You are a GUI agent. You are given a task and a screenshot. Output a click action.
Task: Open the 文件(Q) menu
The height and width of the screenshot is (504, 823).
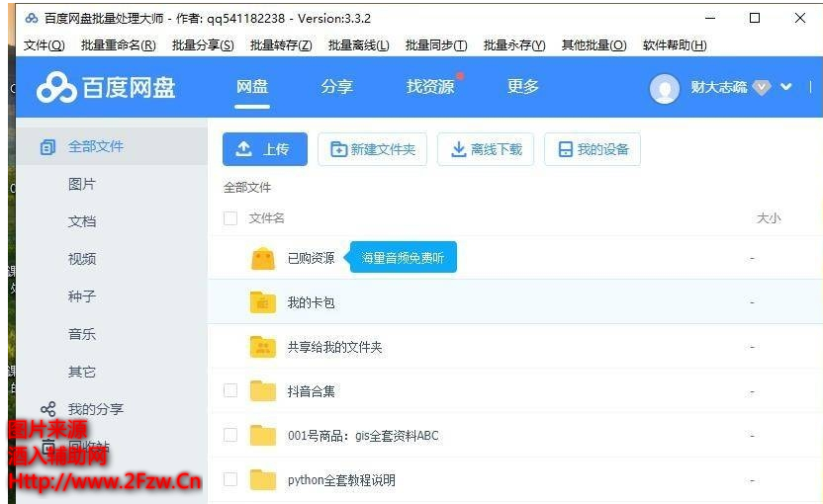tap(45, 45)
